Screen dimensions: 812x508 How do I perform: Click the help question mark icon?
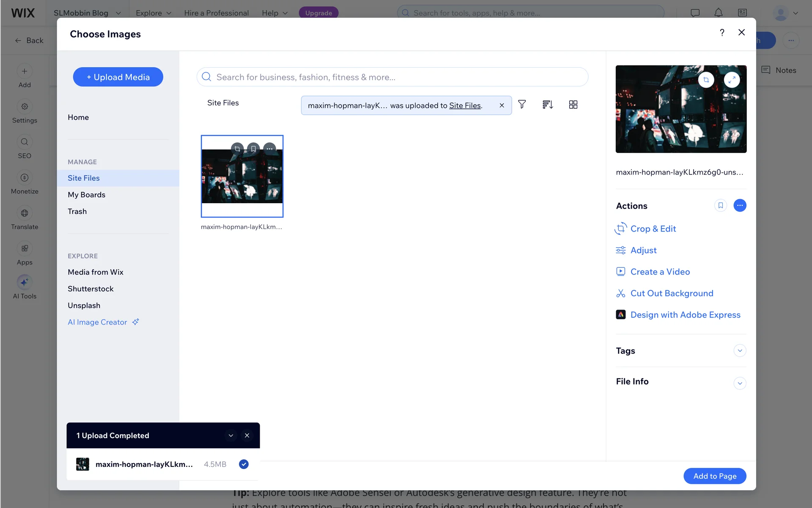722,33
